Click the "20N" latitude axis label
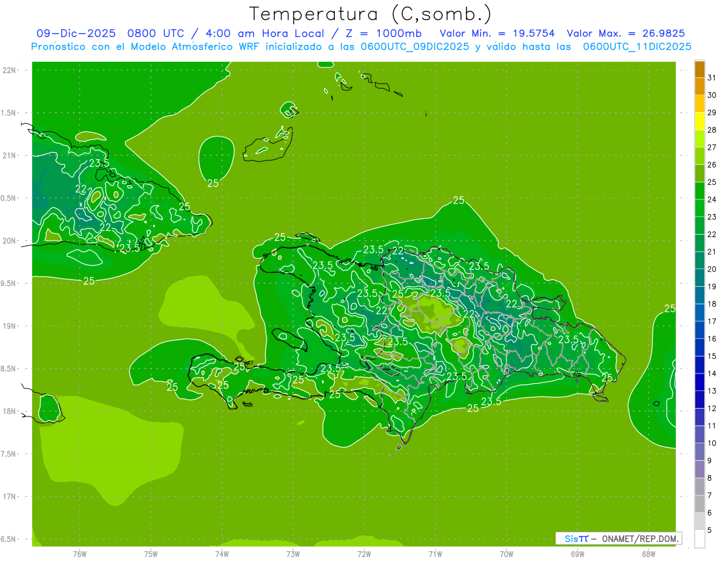The image size is (728, 562). coord(10,241)
